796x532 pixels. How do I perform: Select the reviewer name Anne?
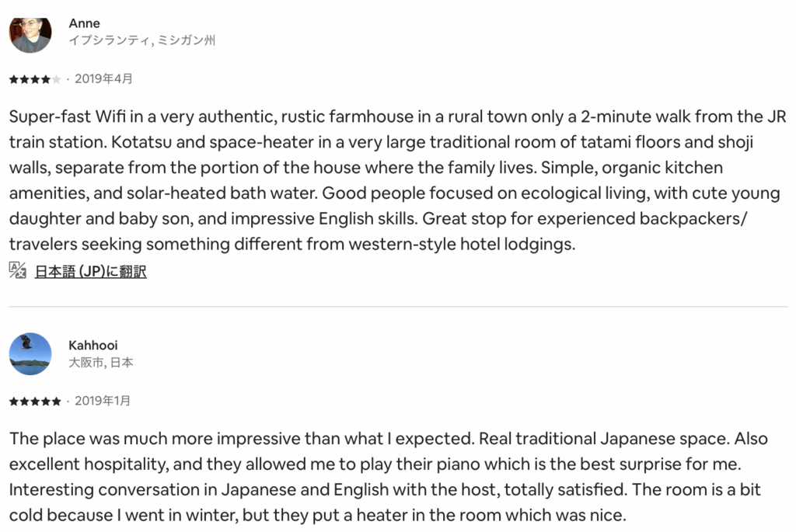coord(84,23)
